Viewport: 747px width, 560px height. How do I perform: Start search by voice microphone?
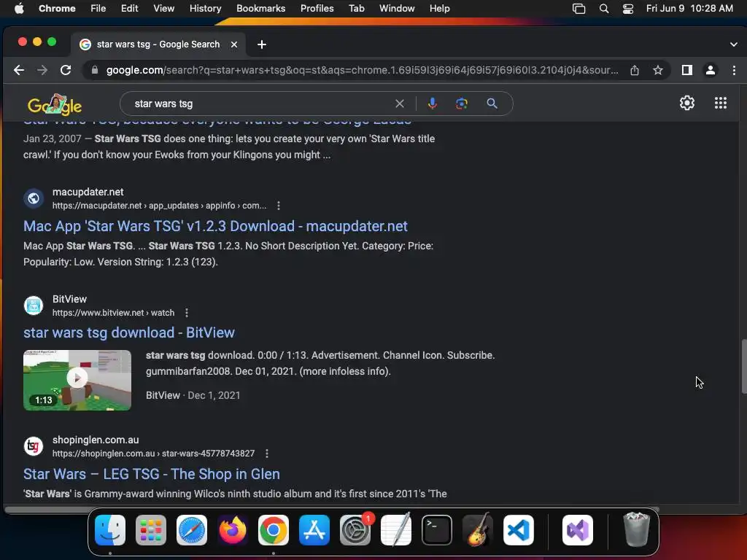[x=432, y=104]
